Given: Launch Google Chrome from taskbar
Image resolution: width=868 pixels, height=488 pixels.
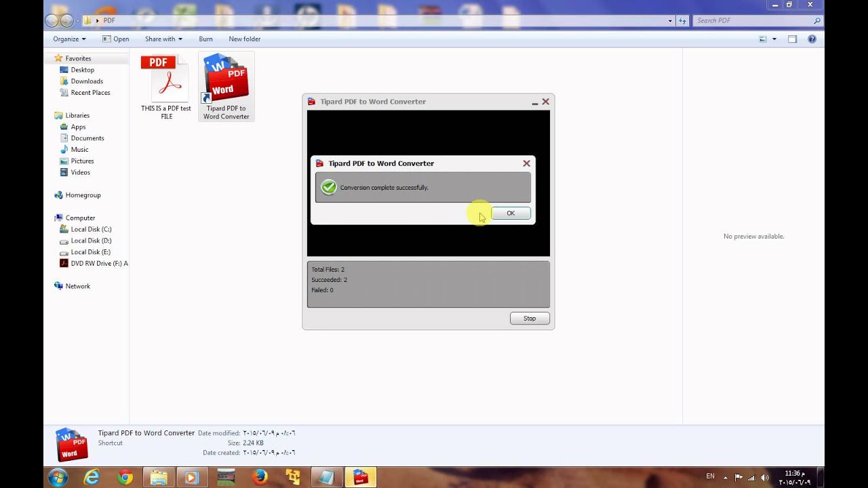Looking at the screenshot, I should (x=125, y=478).
